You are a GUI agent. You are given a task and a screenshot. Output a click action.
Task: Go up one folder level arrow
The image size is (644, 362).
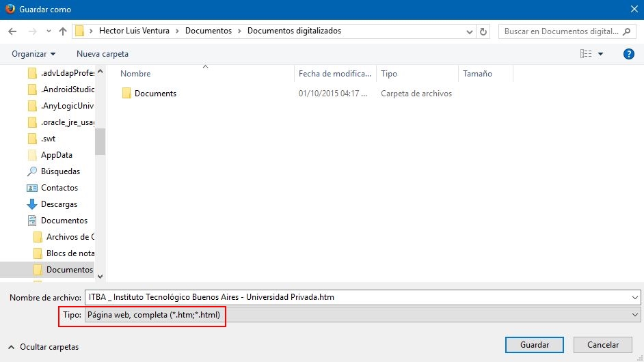(x=63, y=31)
